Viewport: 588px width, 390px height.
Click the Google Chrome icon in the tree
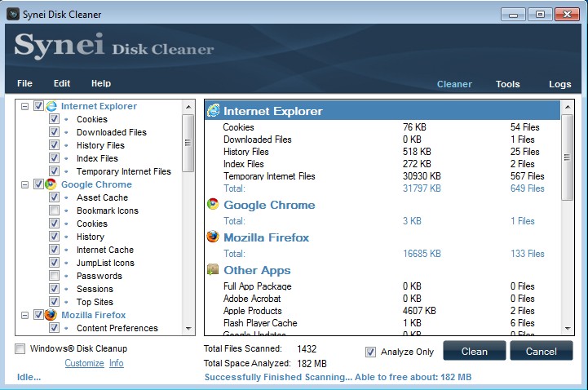51,184
